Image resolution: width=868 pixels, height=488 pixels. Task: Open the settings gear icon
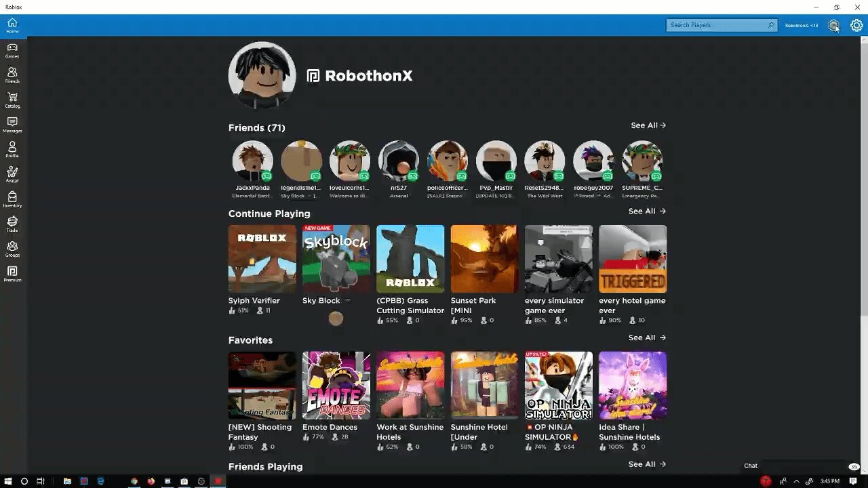[x=856, y=25]
